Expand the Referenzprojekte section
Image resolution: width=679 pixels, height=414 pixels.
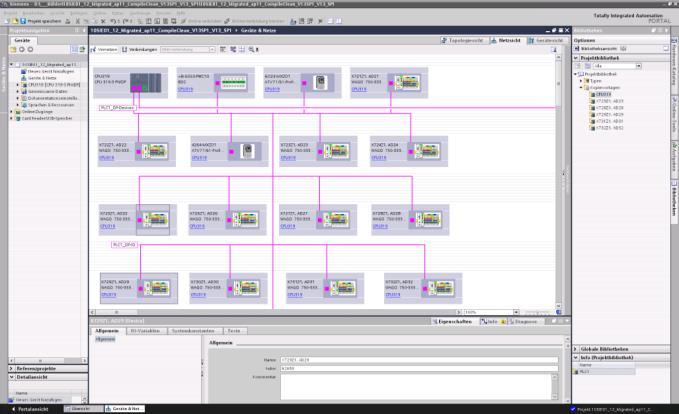[x=12, y=369]
